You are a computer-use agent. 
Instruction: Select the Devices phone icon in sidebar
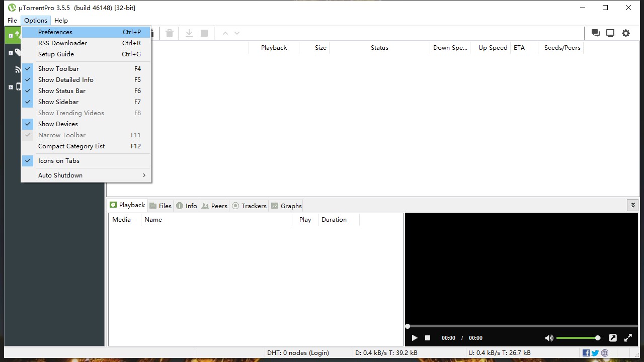click(x=19, y=86)
